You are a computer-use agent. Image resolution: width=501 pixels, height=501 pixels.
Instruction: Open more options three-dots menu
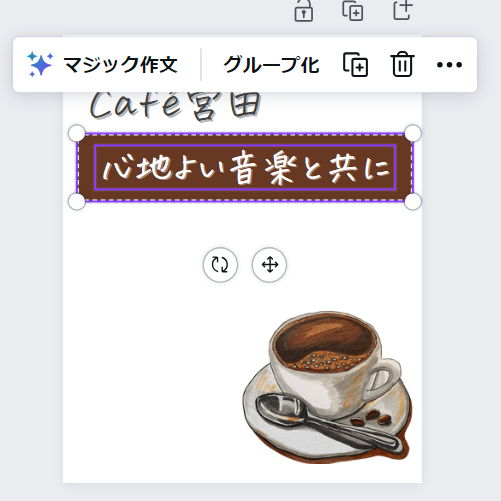[449, 64]
